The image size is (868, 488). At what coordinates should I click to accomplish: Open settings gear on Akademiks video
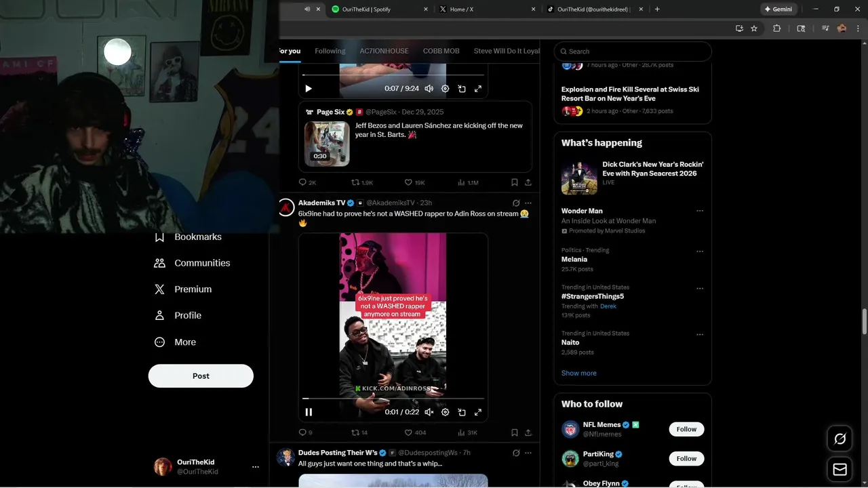[446, 412]
